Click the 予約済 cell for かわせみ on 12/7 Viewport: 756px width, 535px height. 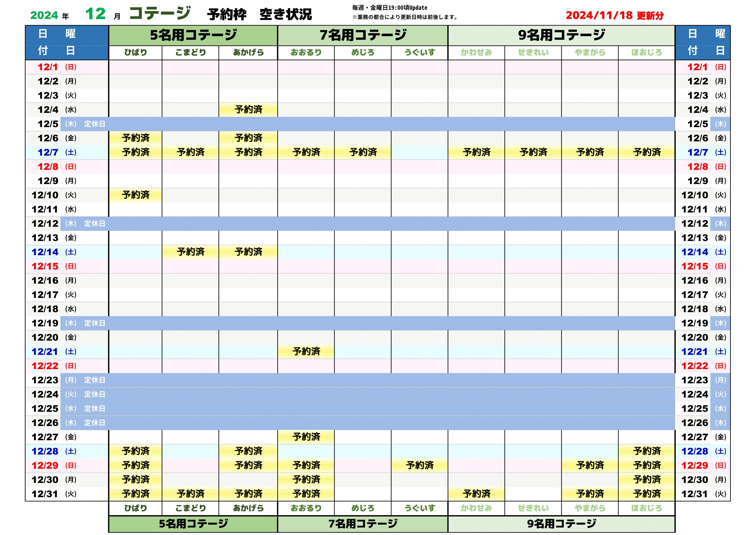(x=476, y=152)
